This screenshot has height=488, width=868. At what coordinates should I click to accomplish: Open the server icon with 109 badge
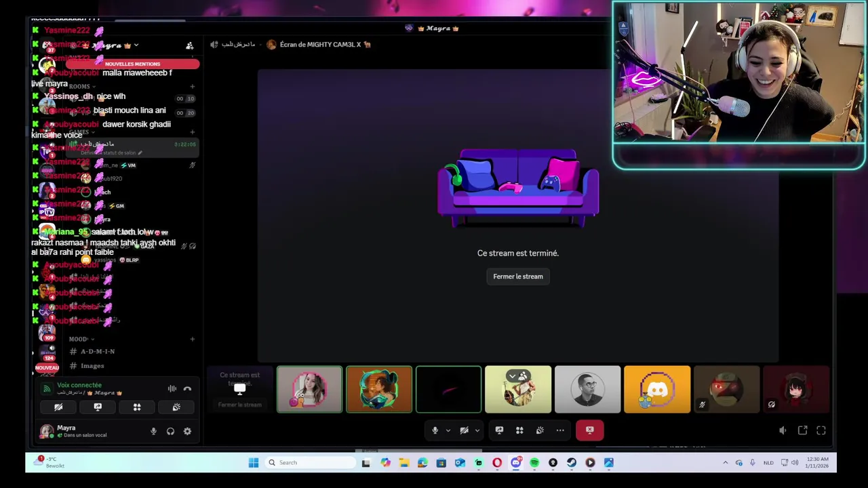click(x=47, y=333)
